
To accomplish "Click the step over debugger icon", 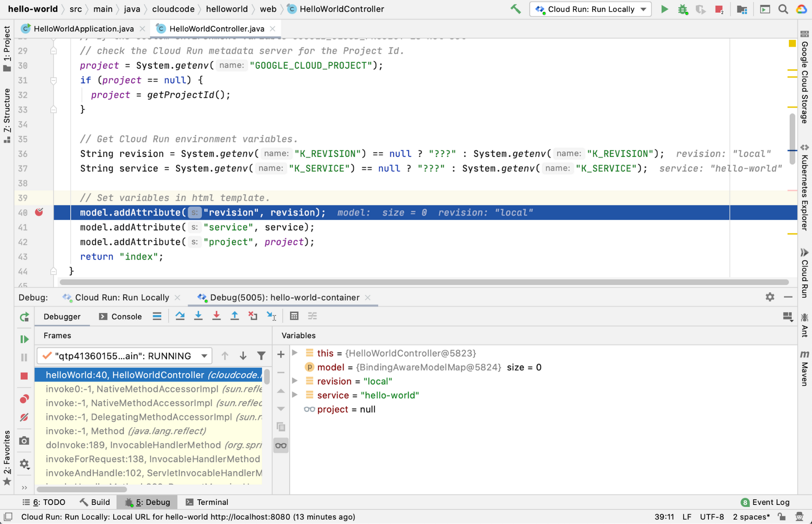I will tap(179, 316).
